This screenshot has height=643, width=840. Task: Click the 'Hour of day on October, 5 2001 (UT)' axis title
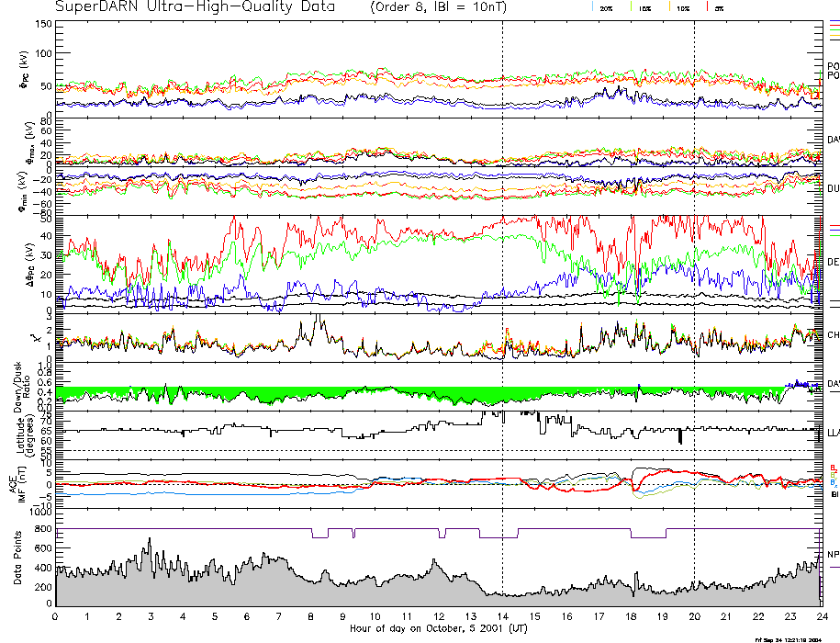440,629
